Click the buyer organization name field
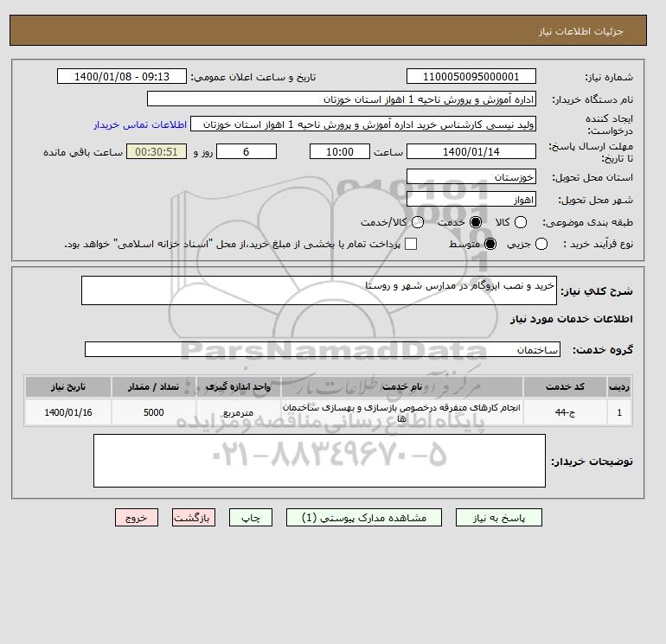The image size is (666, 644). coord(342,99)
